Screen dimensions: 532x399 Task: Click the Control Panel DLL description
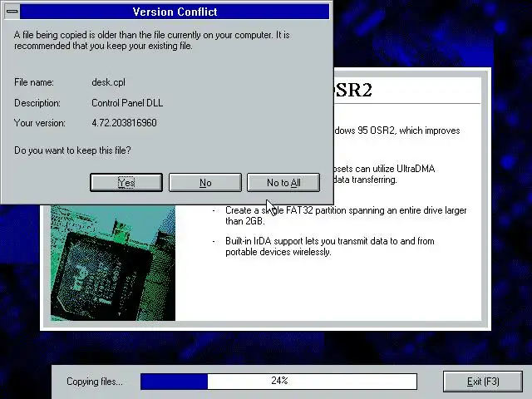[x=127, y=103]
